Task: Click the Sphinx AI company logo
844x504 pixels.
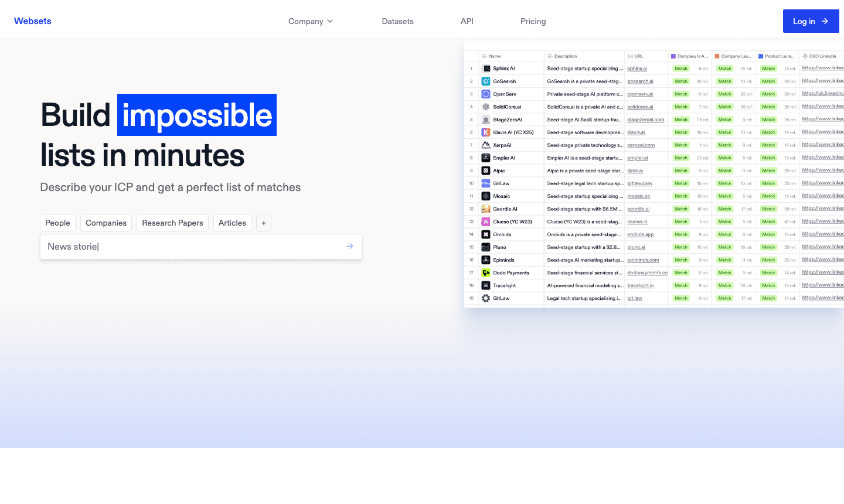Action: (486, 69)
